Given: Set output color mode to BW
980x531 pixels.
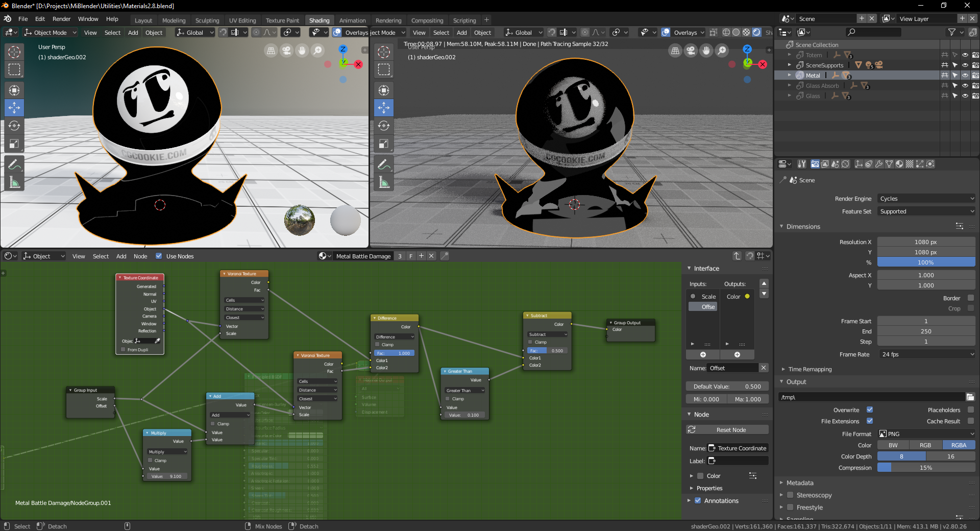Looking at the screenshot, I should [x=893, y=445].
